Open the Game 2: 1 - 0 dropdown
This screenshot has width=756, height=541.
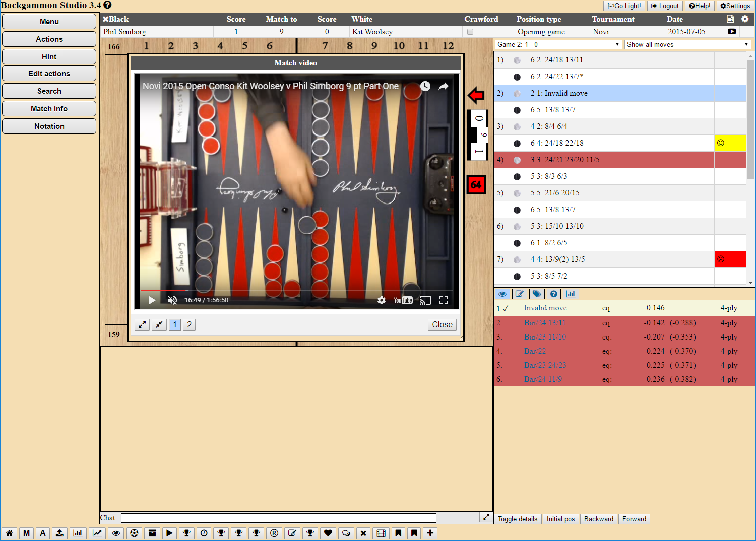point(558,44)
